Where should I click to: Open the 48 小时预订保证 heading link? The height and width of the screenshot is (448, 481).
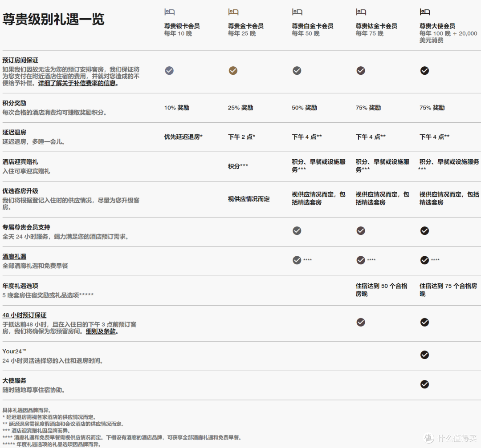tap(24, 315)
